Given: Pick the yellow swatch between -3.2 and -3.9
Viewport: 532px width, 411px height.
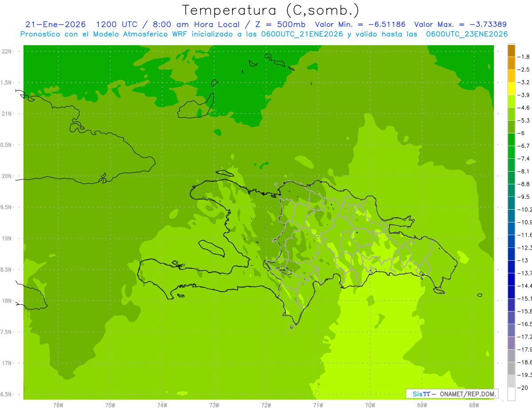Looking at the screenshot, I should 511,89.
